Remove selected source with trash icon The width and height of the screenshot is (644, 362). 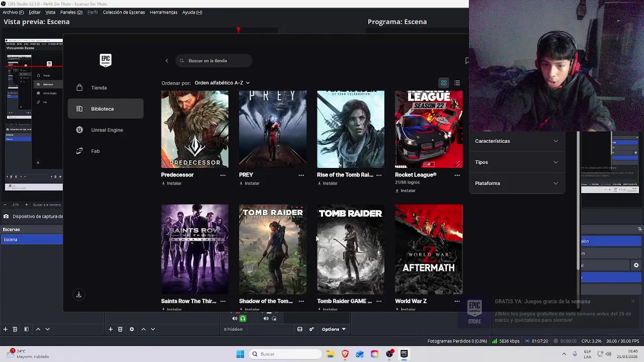120,329
